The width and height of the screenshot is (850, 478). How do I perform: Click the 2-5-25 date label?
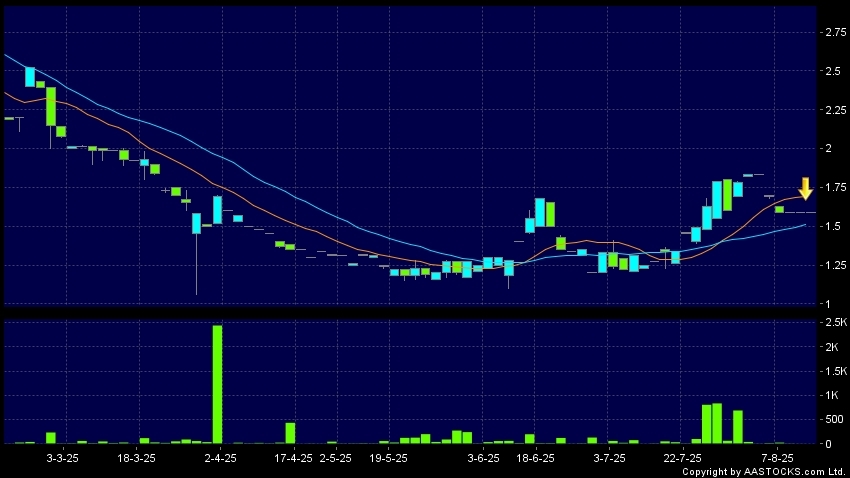click(335, 458)
